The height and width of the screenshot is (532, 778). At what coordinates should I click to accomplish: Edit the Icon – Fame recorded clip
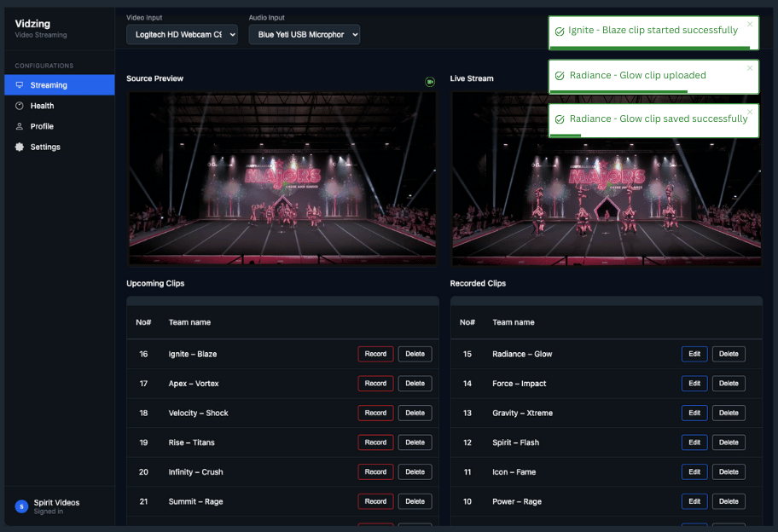[x=694, y=472]
